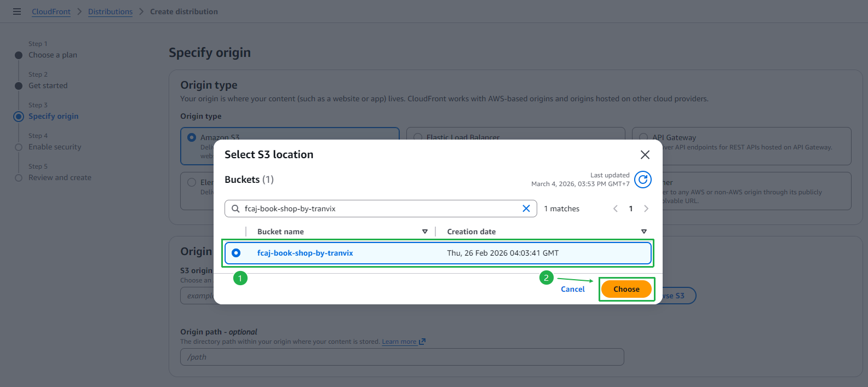The image size is (868, 387).
Task: Refresh the S3 buckets list
Action: [x=643, y=180]
